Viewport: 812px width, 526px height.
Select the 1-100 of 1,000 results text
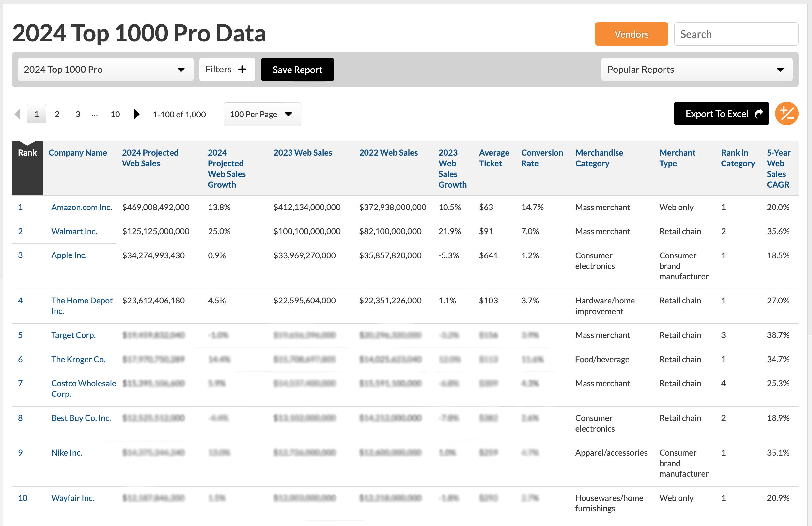[179, 114]
